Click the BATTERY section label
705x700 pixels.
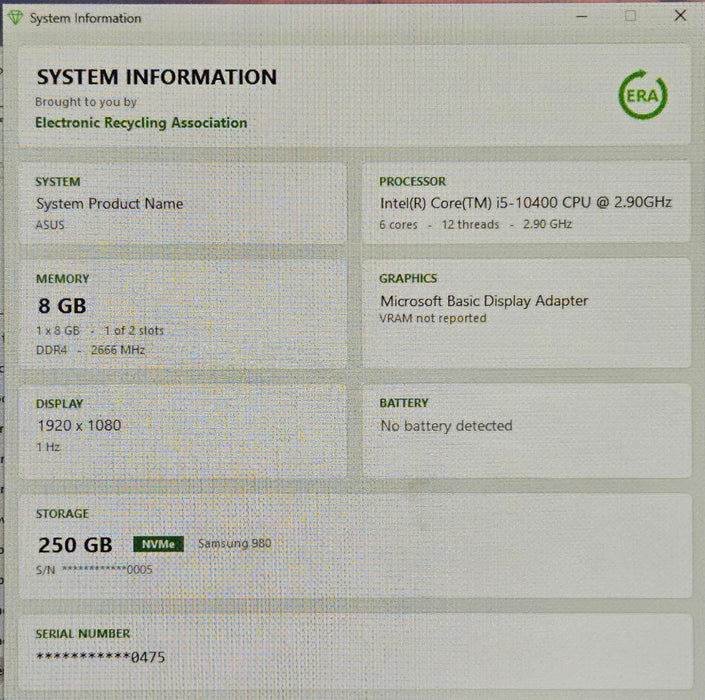point(404,403)
